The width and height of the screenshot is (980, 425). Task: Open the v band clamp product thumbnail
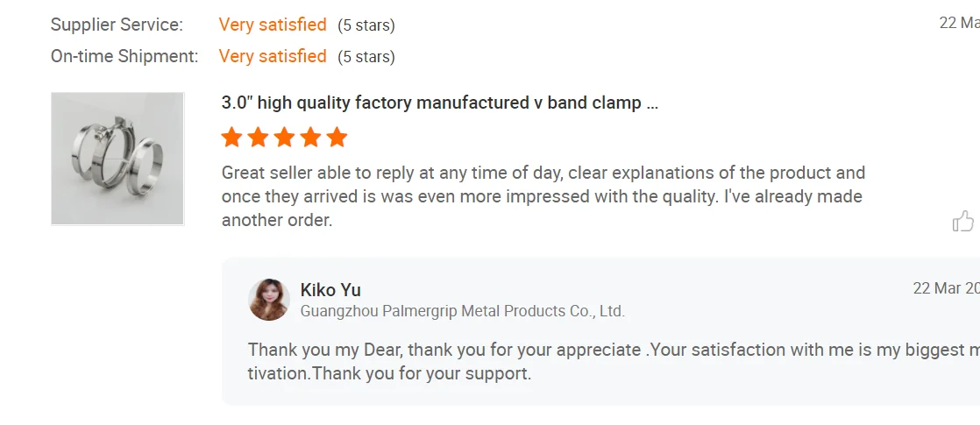(117, 159)
